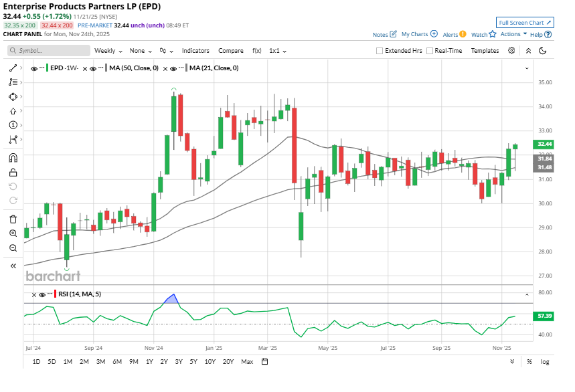Select the 1Y time range
Image resolution: width=575 pixels, height=392 pixels.
pyautogui.click(x=149, y=362)
